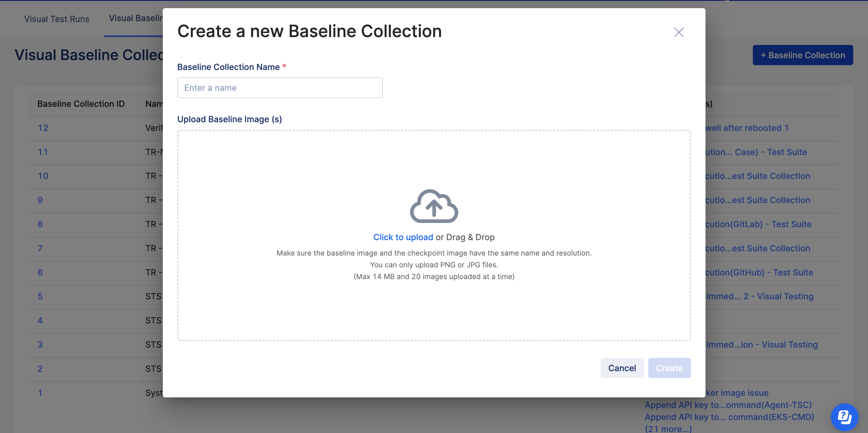Switch to the Visual Test Runs tab
The height and width of the screenshot is (433, 868).
(57, 19)
